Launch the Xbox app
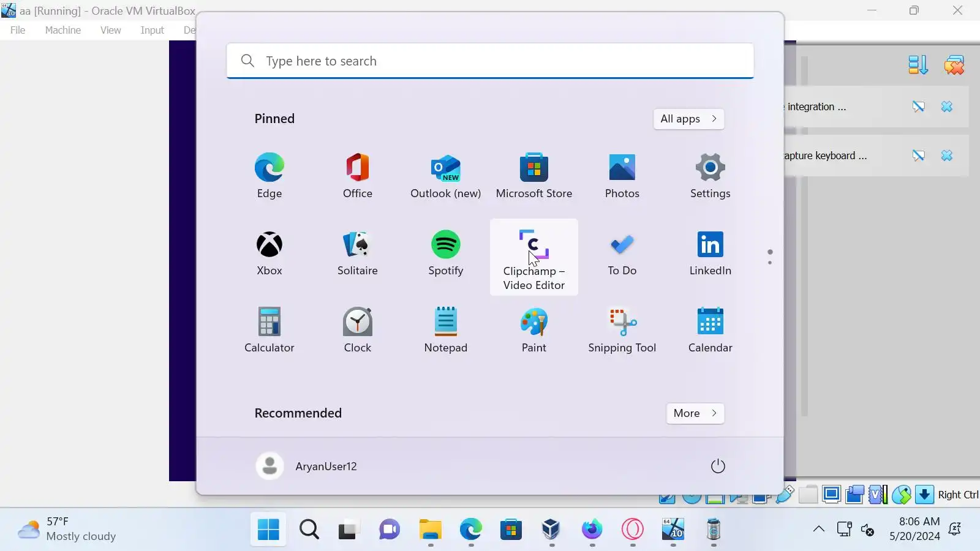 click(269, 253)
